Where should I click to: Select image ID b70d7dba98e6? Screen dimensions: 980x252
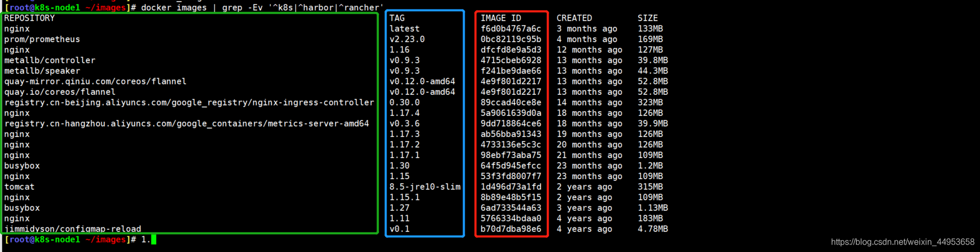pyautogui.click(x=511, y=229)
